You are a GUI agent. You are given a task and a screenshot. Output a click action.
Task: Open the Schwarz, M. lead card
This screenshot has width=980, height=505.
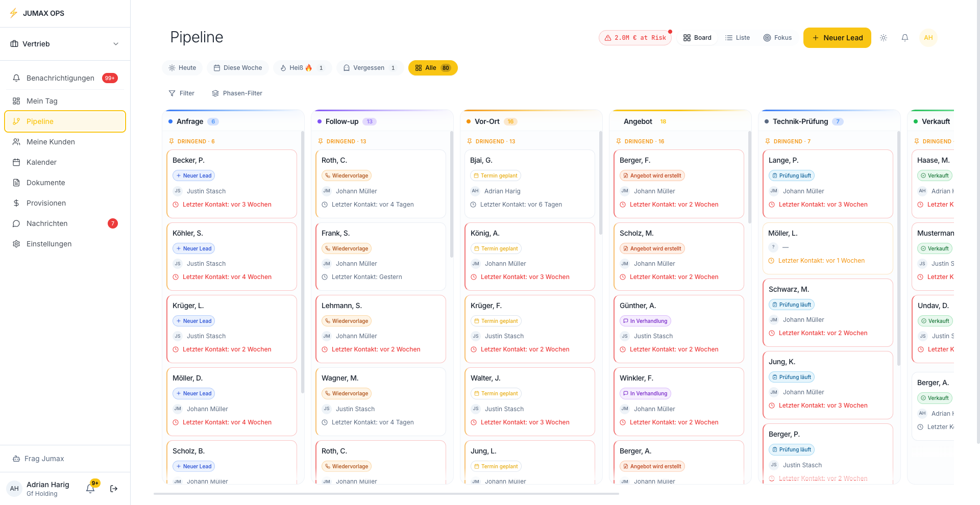828,312
